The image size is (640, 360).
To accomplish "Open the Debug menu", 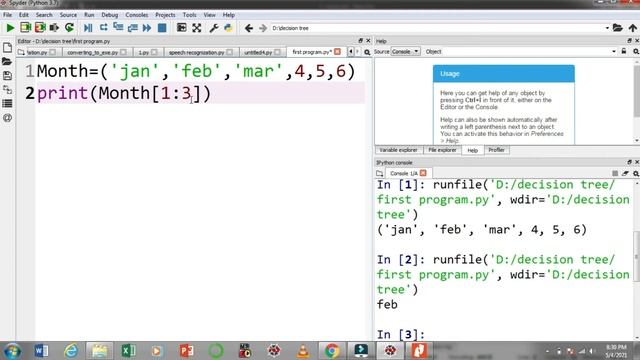I will pyautogui.click(x=109, y=15).
